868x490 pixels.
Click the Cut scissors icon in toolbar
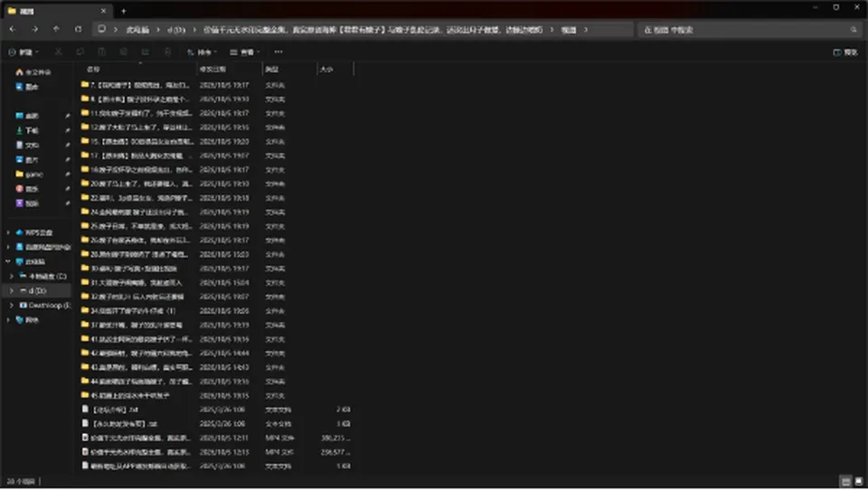click(58, 52)
